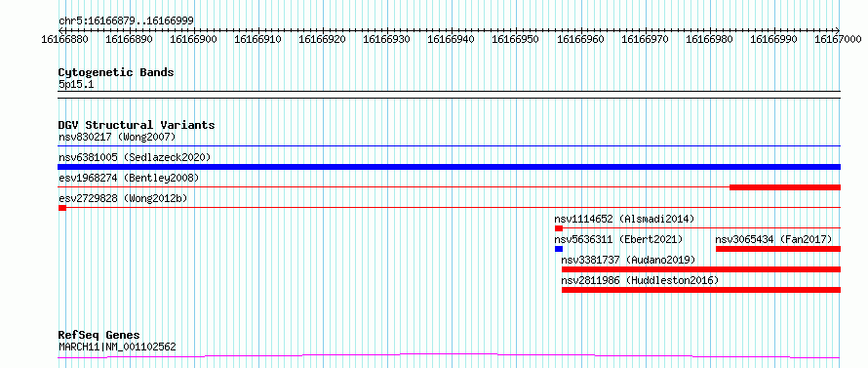Select the nsv6381005 (Sedlazeck2020) label

tap(135, 157)
